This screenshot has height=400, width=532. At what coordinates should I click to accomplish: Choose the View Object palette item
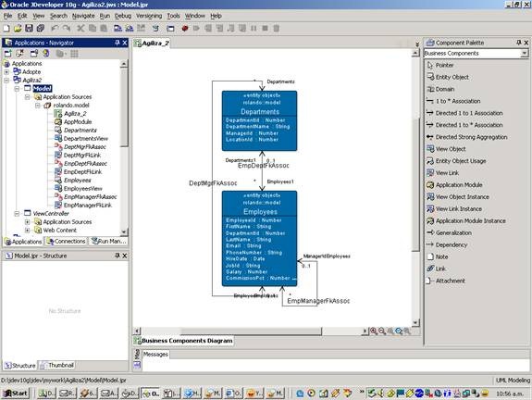click(x=446, y=149)
